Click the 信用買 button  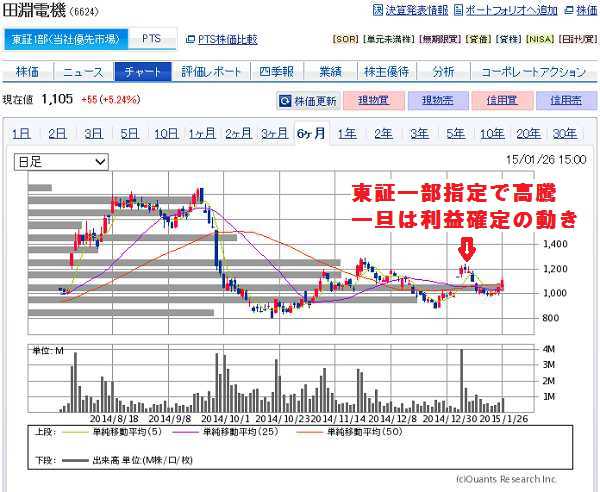click(502, 101)
